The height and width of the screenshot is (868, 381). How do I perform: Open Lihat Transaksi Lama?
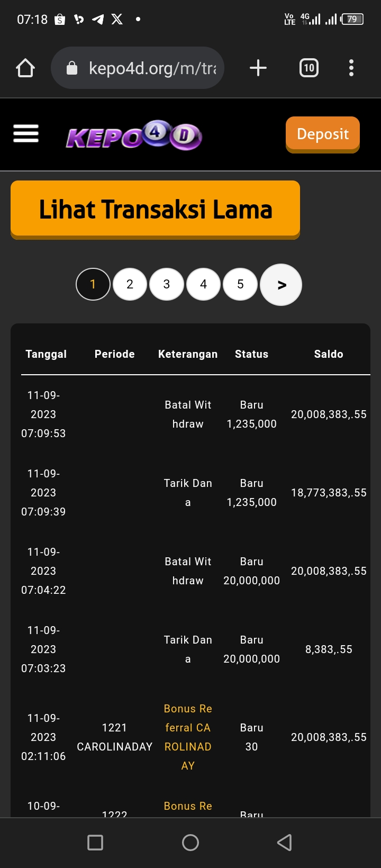pyautogui.click(x=155, y=209)
